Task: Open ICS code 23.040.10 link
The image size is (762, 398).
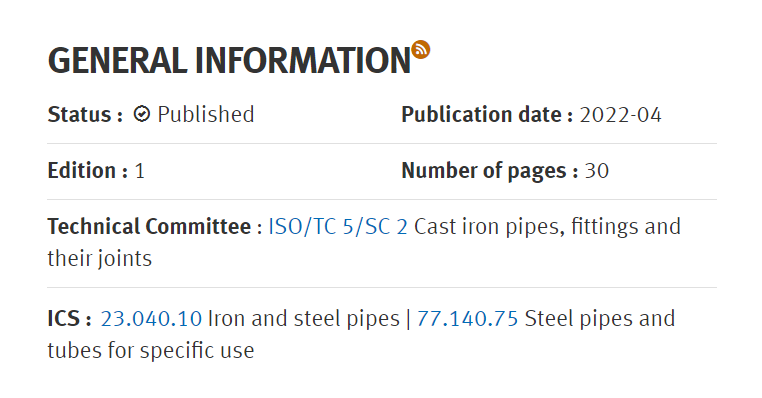Action: pos(151,319)
